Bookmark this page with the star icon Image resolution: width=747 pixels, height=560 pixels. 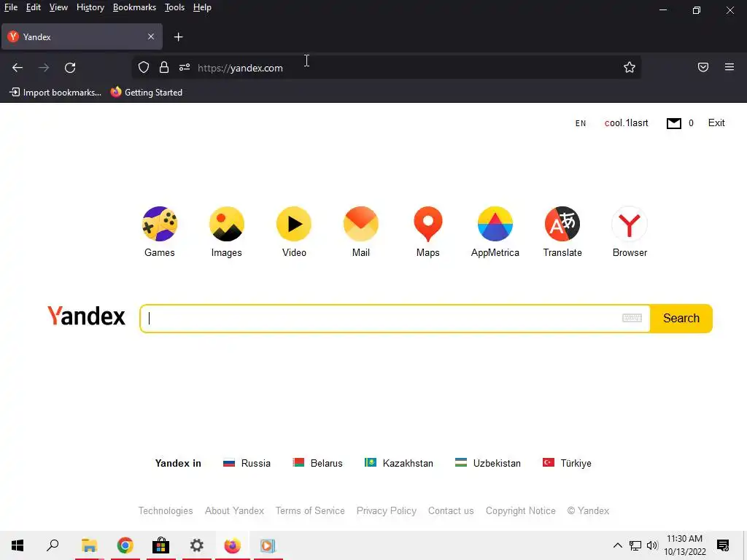point(630,68)
